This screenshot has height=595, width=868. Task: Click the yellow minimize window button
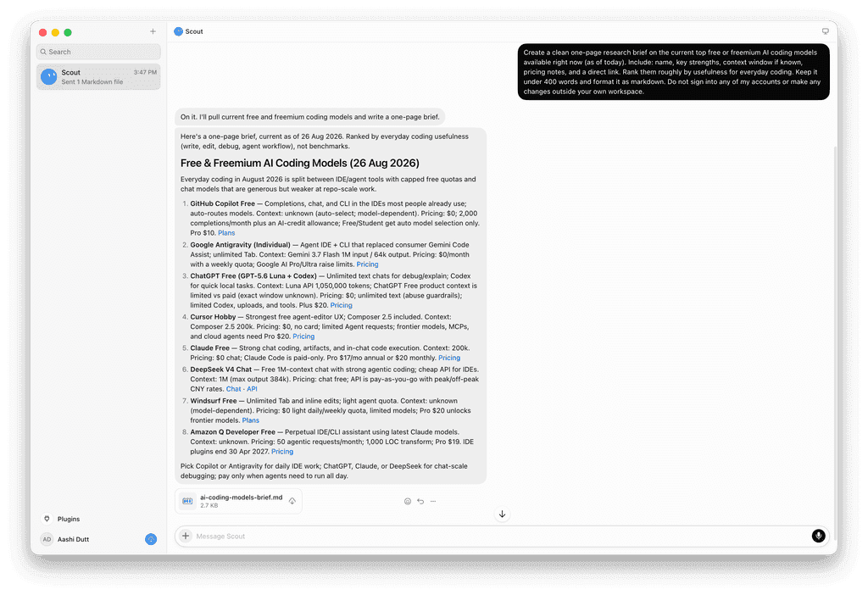point(55,33)
